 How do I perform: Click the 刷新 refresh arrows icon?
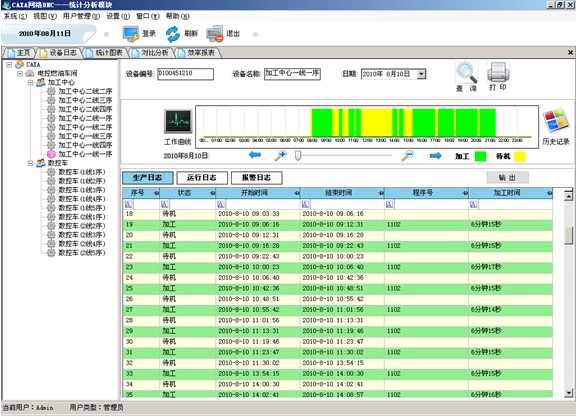pyautogui.click(x=173, y=34)
